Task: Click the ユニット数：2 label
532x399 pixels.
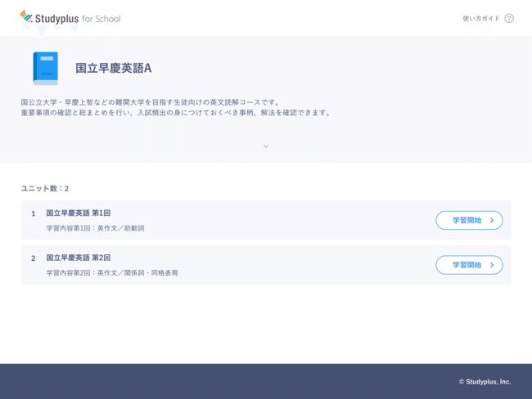Action: (45, 189)
